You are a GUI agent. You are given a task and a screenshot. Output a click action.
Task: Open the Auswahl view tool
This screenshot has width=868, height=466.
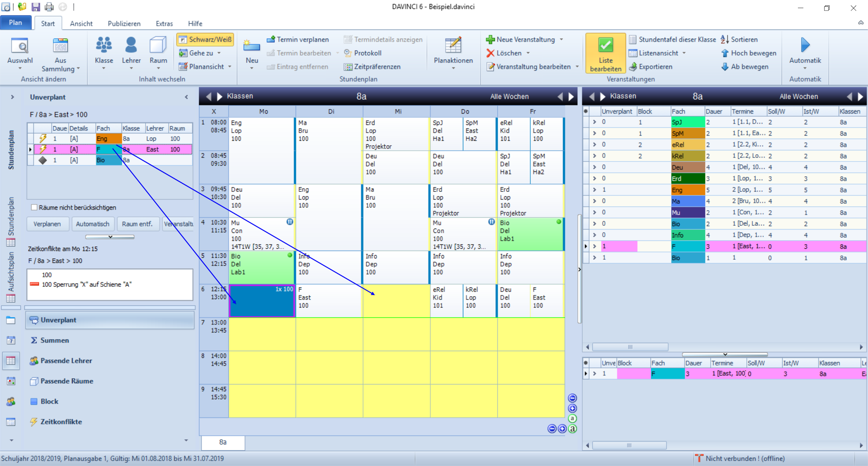(x=20, y=53)
